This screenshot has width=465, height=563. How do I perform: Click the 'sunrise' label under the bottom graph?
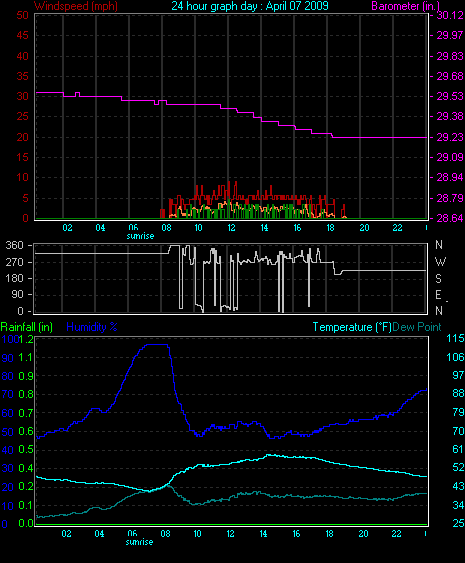coord(139,542)
